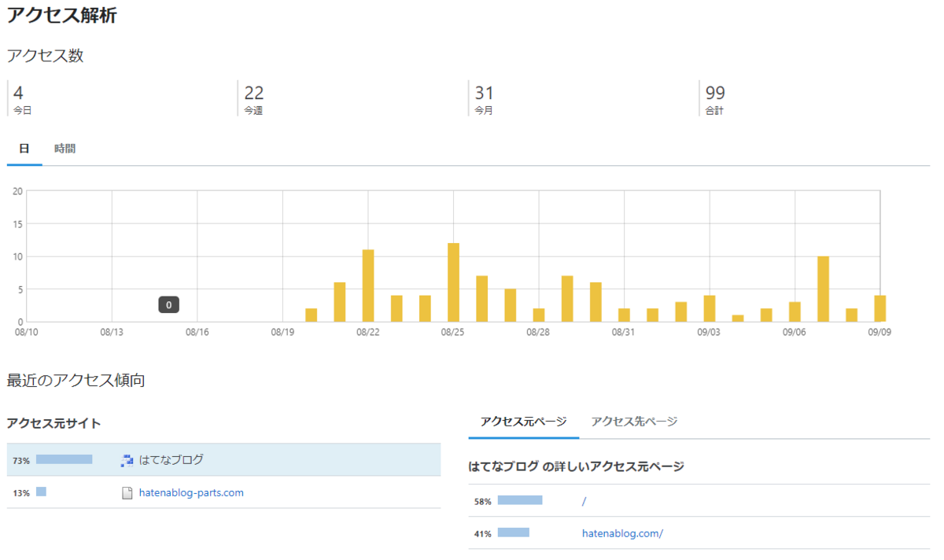Image resolution: width=944 pixels, height=560 pixels.
Task: Click the 58% percentage label
Action: [x=483, y=501]
